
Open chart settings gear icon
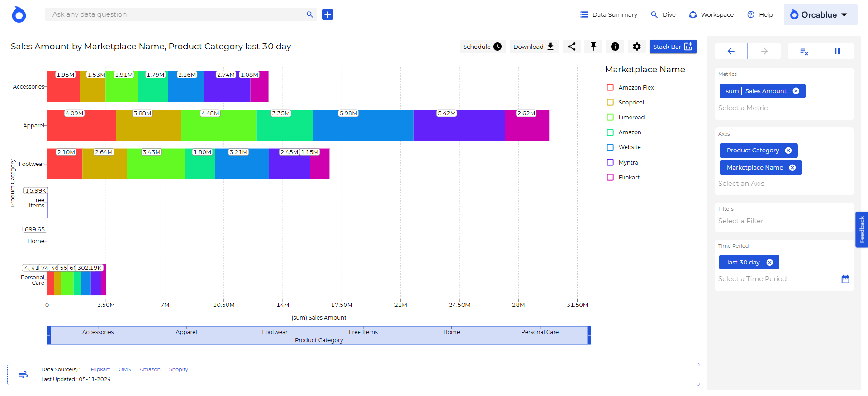click(637, 47)
